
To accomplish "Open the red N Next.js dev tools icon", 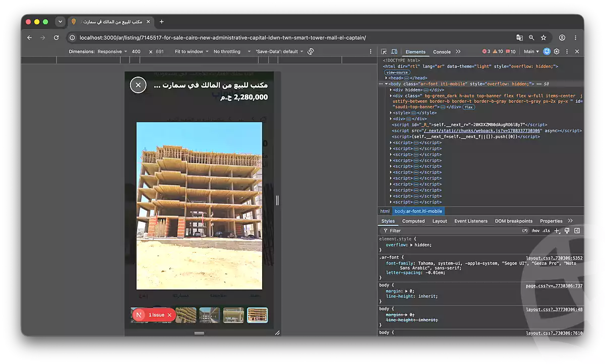I will tap(139, 315).
